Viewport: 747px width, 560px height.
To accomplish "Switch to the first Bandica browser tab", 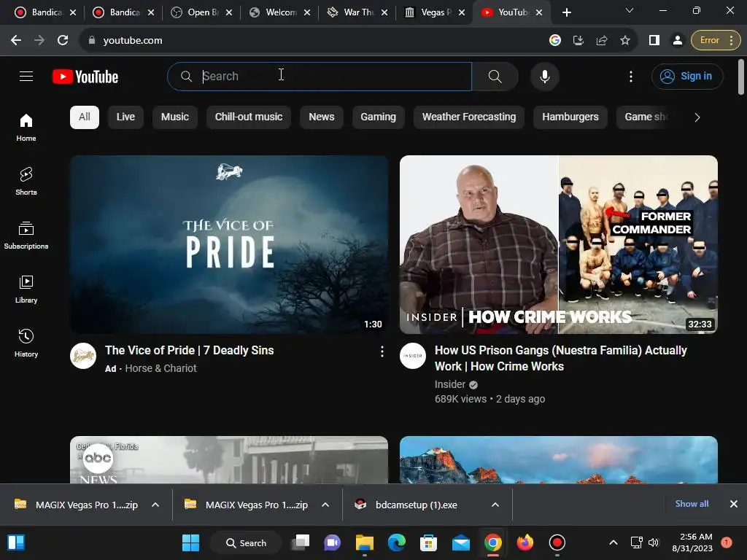I will 45,12.
